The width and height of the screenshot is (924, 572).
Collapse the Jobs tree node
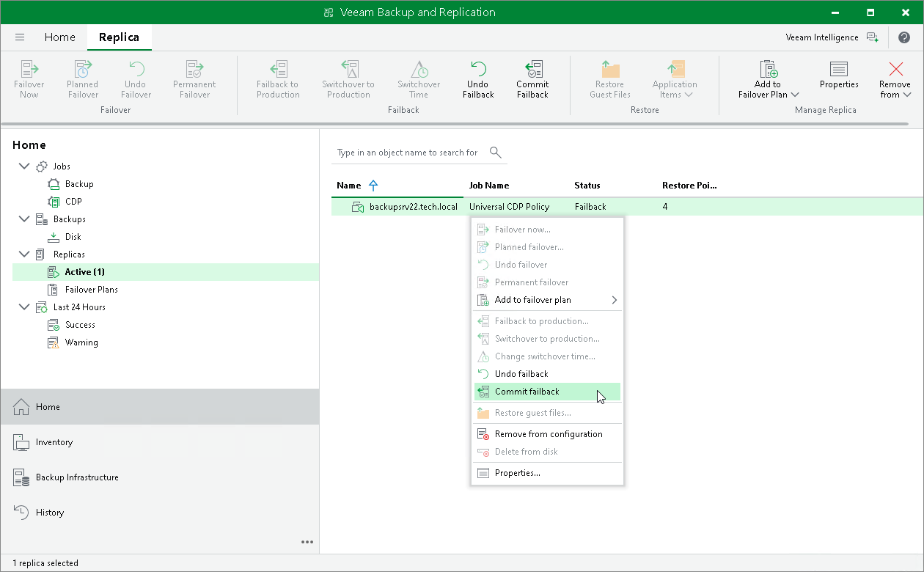click(24, 166)
